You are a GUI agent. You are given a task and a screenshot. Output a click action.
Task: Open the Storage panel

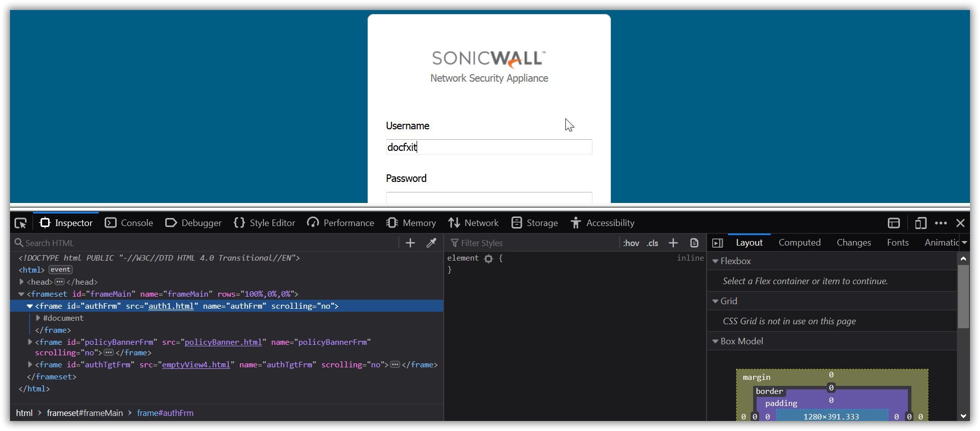(x=534, y=223)
